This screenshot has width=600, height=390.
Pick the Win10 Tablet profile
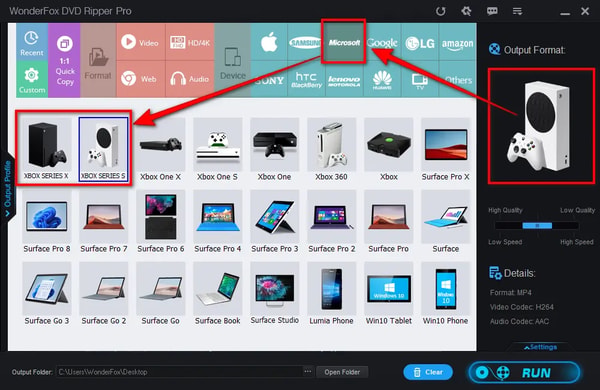[388, 294]
